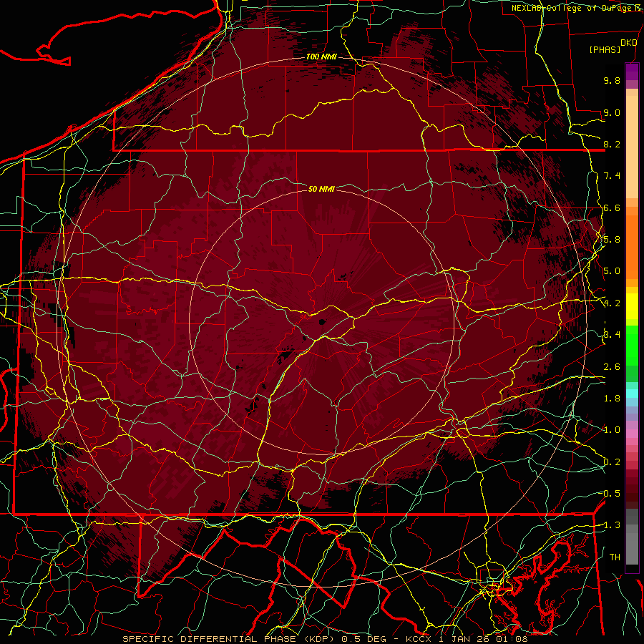The height and width of the screenshot is (644, 644).
Task: Pick the peach swatch on the color bar
Action: coord(632,148)
